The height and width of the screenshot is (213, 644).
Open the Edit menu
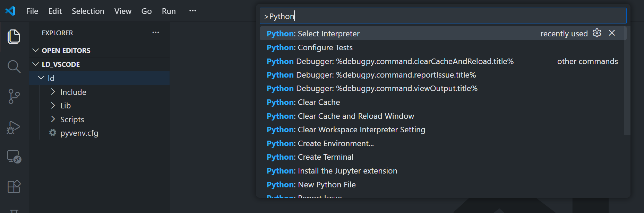click(x=55, y=11)
